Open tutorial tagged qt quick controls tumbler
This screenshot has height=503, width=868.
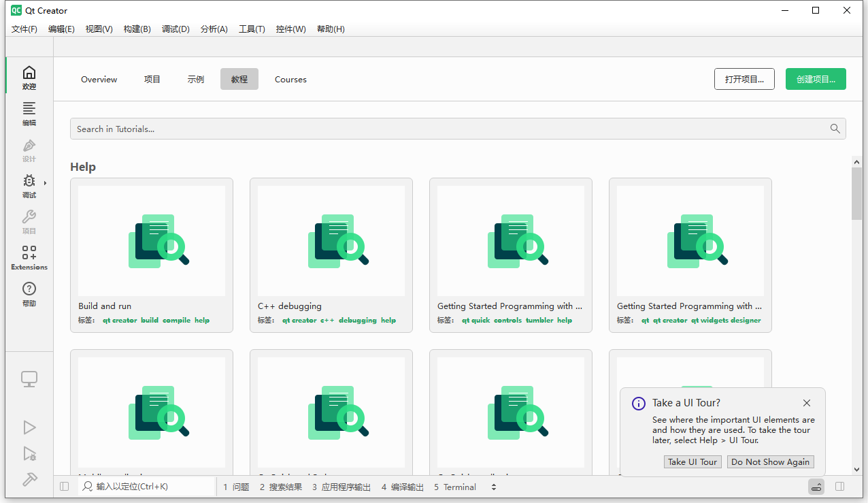click(x=511, y=255)
